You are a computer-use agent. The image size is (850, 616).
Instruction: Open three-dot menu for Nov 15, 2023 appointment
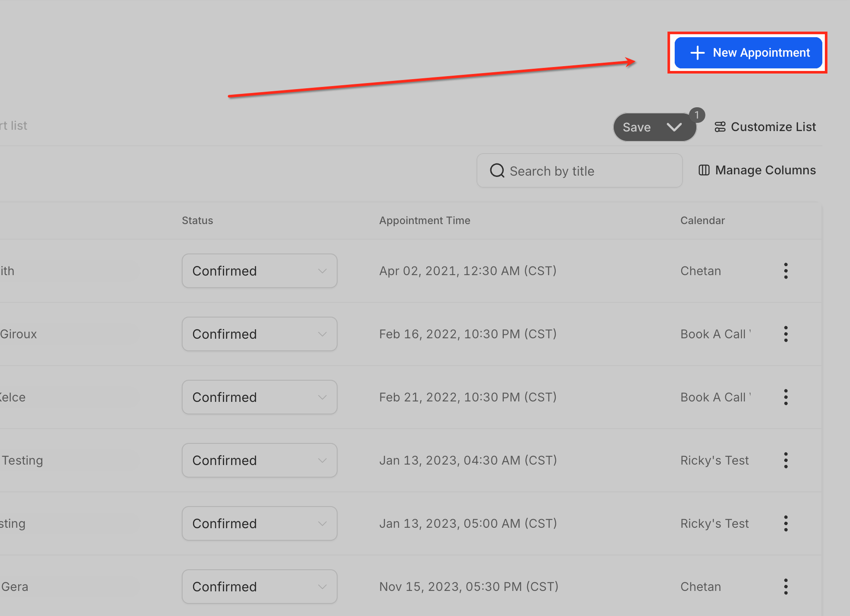pyautogui.click(x=786, y=587)
